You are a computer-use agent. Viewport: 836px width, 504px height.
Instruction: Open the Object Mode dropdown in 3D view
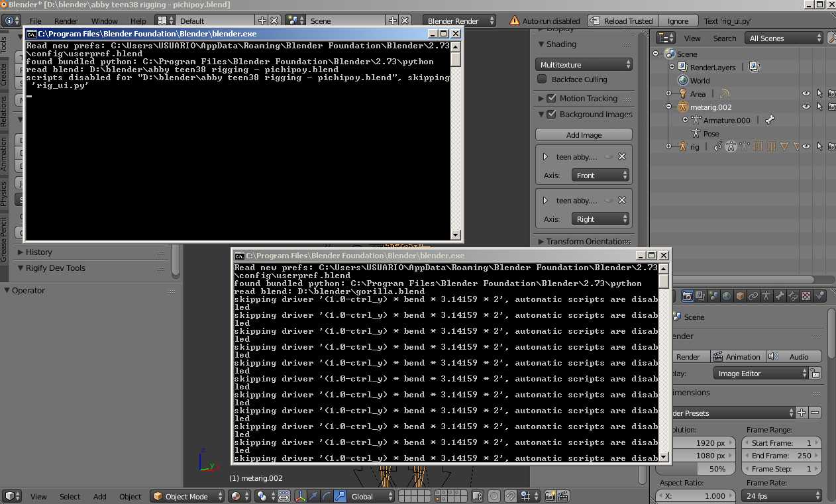pyautogui.click(x=187, y=497)
